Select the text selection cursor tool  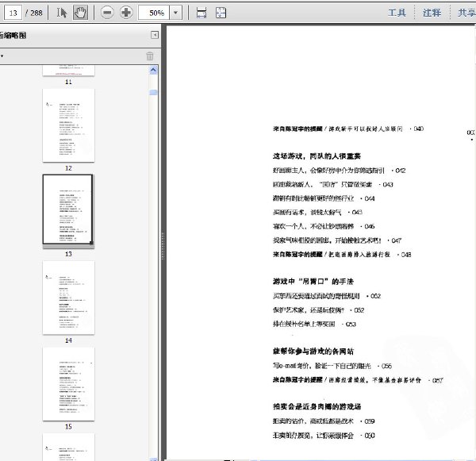tap(62, 13)
